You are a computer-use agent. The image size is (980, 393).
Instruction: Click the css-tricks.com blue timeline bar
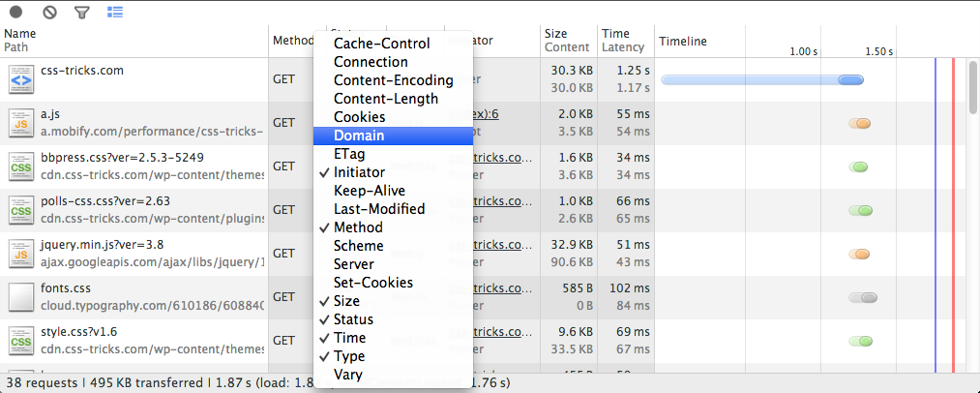pyautogui.click(x=760, y=79)
